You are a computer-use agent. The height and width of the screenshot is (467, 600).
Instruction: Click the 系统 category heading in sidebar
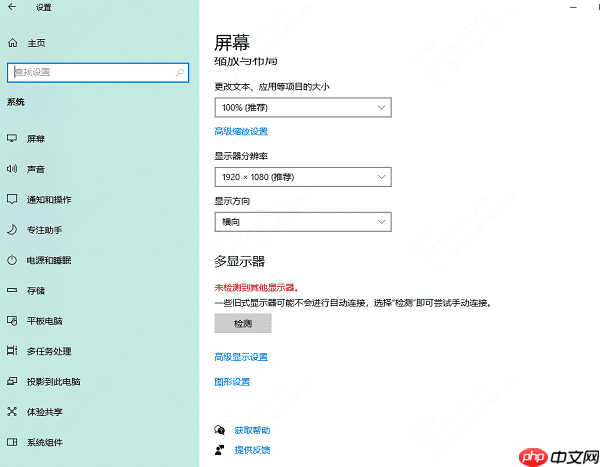16,102
